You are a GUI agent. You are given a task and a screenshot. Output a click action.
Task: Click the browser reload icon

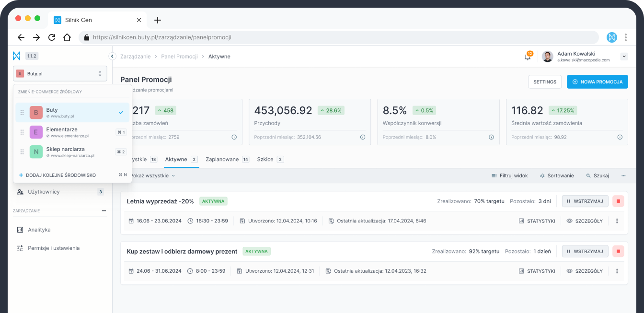click(x=52, y=37)
